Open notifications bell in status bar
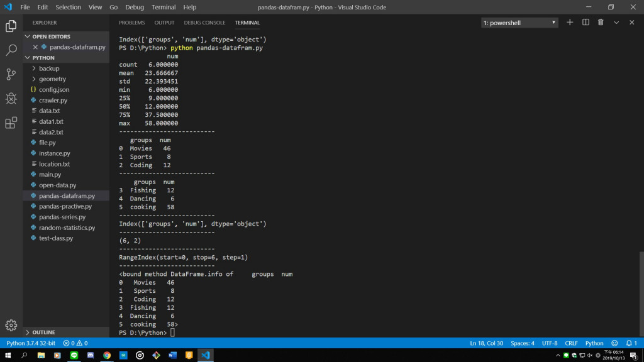The image size is (644, 362). [631, 343]
